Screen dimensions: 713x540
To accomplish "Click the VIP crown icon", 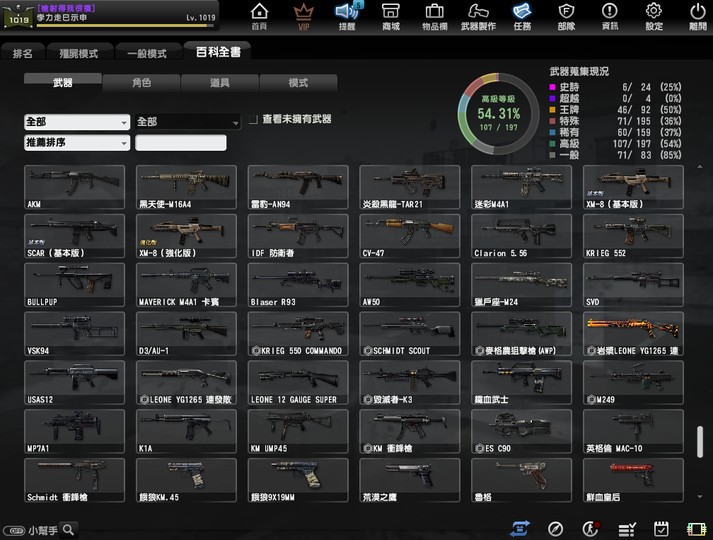I will tap(304, 15).
